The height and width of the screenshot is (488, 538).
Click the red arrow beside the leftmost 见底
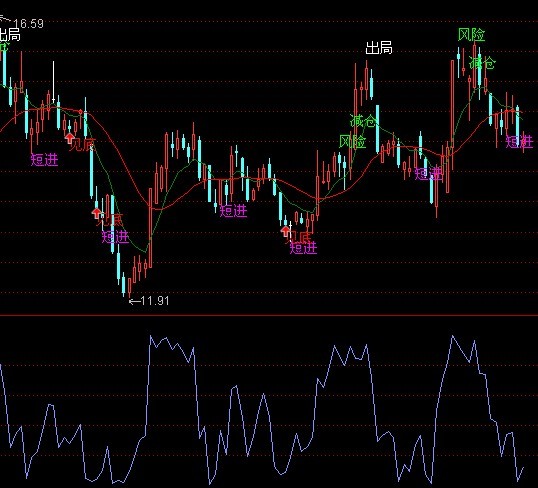coord(70,138)
